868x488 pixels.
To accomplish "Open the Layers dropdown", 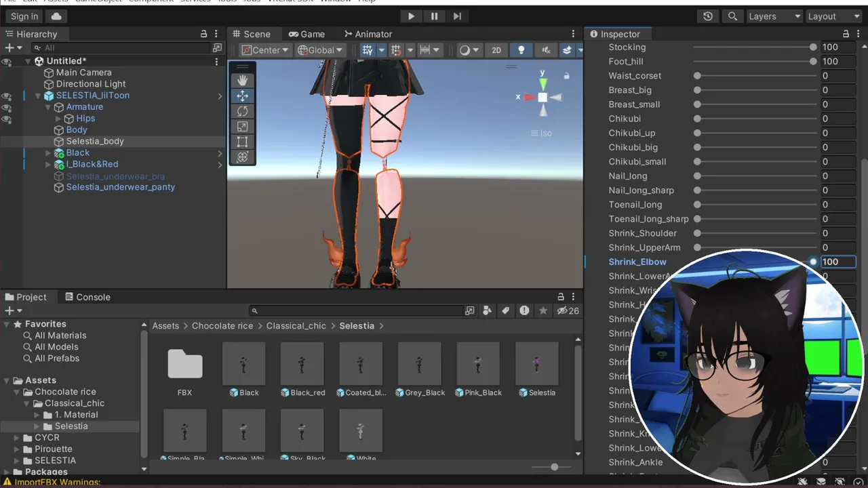I will [x=775, y=16].
